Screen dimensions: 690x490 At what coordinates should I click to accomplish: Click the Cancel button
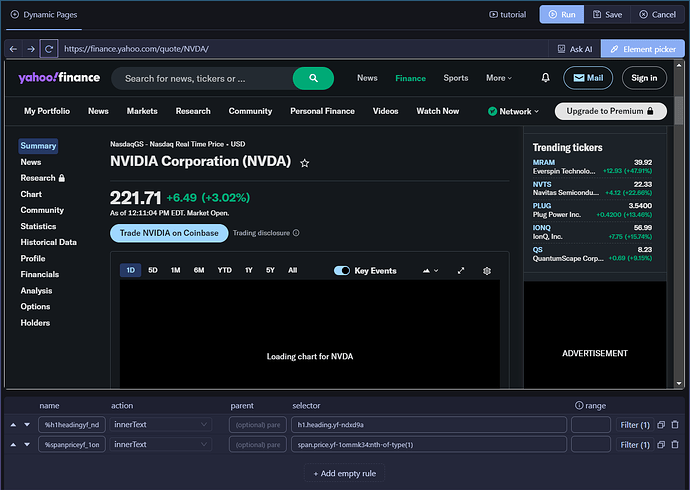[x=657, y=15]
